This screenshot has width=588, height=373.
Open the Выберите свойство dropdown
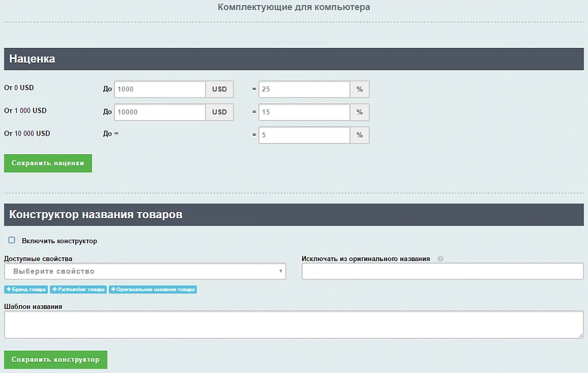pos(145,272)
